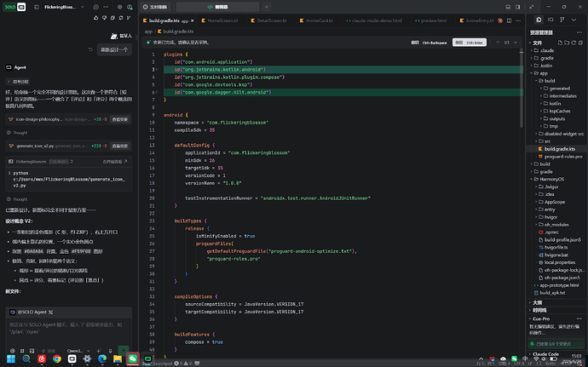Viewport: 588px width, 367px height.
Task: Click the thumbs-up feedback icon
Action: (96, 18)
